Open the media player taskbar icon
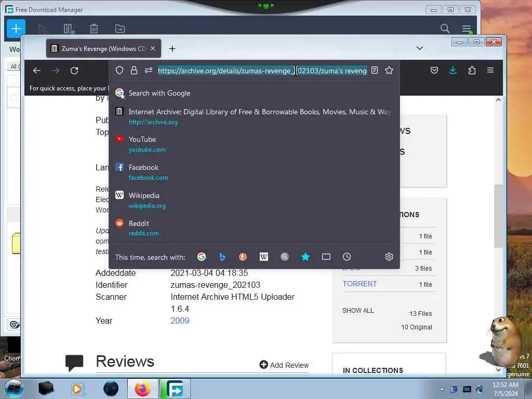Screen dimensions: 532x399 point(77,389)
